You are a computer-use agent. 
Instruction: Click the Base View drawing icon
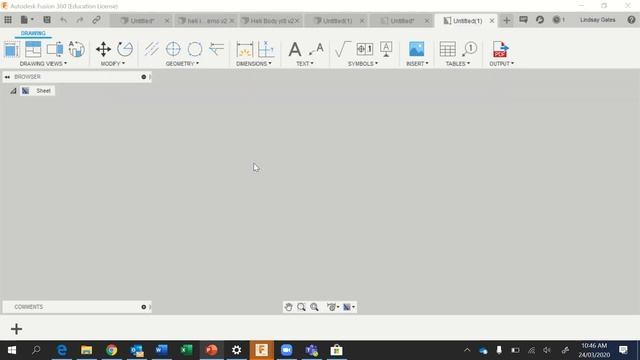tap(11, 49)
